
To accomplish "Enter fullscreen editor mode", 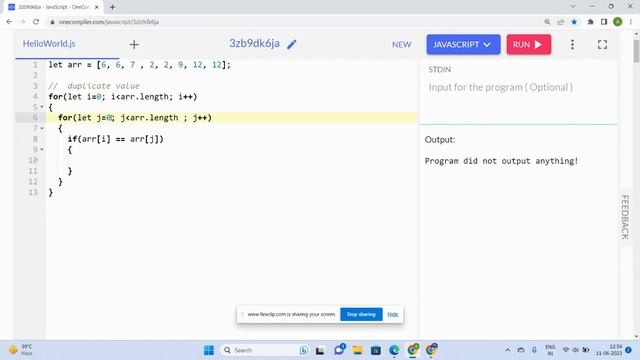I will 602,44.
